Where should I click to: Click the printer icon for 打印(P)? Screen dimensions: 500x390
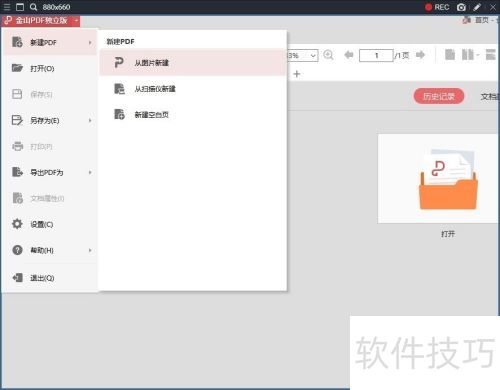[x=17, y=146]
